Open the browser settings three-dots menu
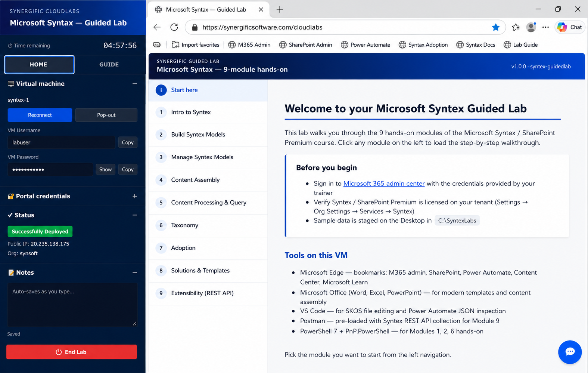The height and width of the screenshot is (373, 588). [545, 27]
